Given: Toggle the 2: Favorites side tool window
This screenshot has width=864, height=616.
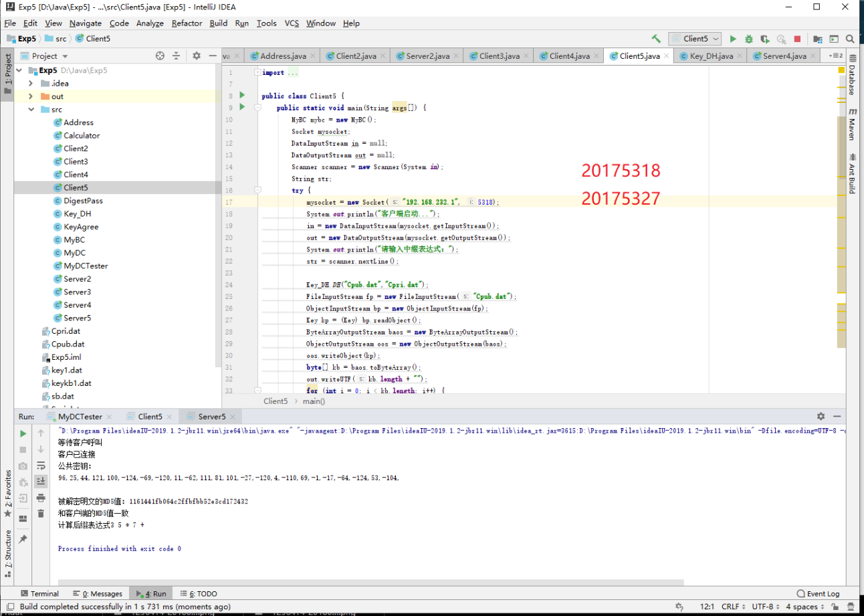Looking at the screenshot, I should point(7,494).
